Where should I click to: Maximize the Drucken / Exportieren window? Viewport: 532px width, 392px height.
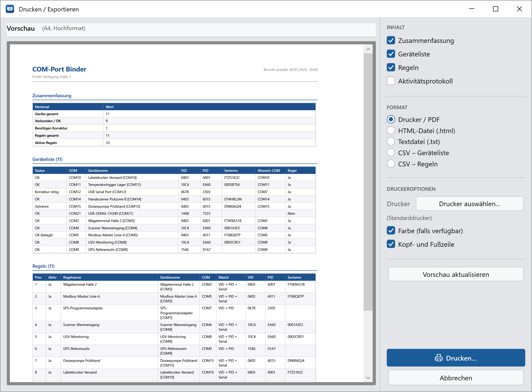496,9
